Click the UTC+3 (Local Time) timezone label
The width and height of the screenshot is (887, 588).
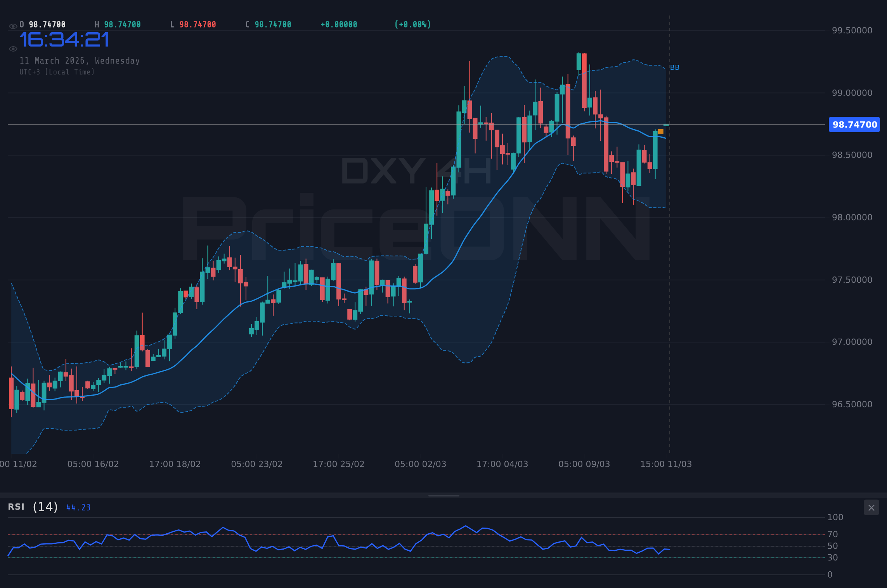tap(57, 72)
